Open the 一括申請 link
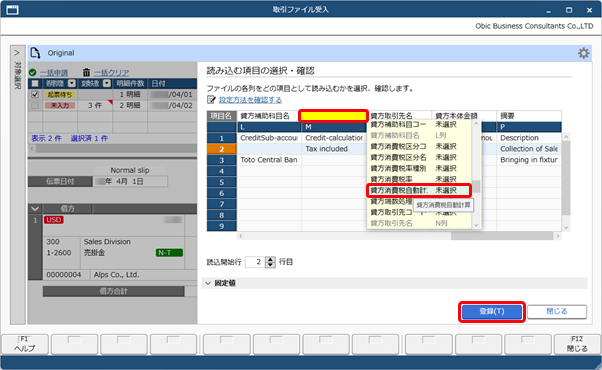Viewport: 602px width, 370px height. [x=54, y=73]
